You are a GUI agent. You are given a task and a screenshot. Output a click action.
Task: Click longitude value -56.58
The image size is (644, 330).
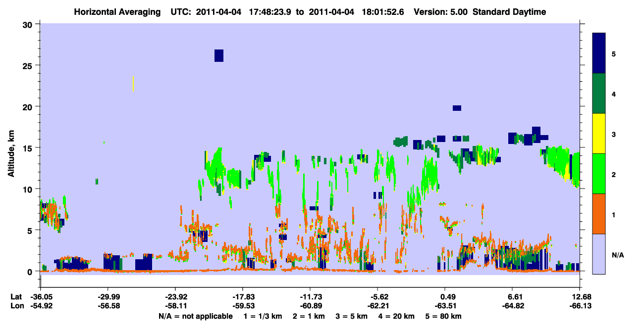tap(108, 306)
